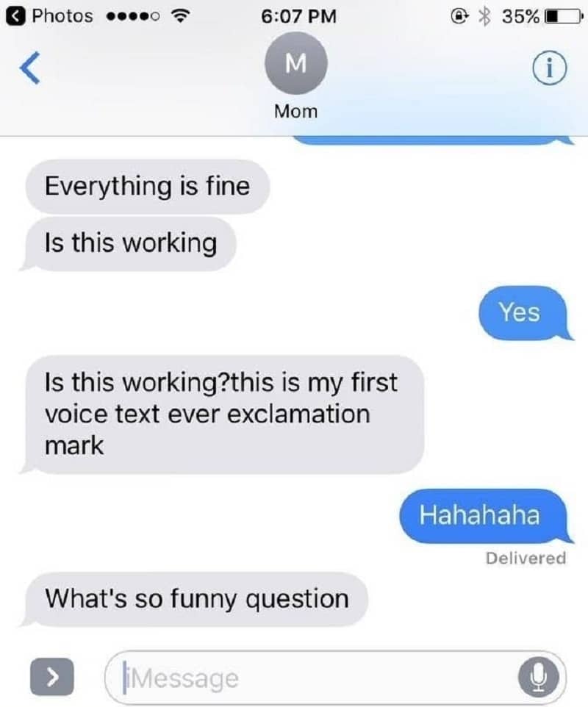Tap the microphone dictation icon

pyautogui.click(x=538, y=677)
